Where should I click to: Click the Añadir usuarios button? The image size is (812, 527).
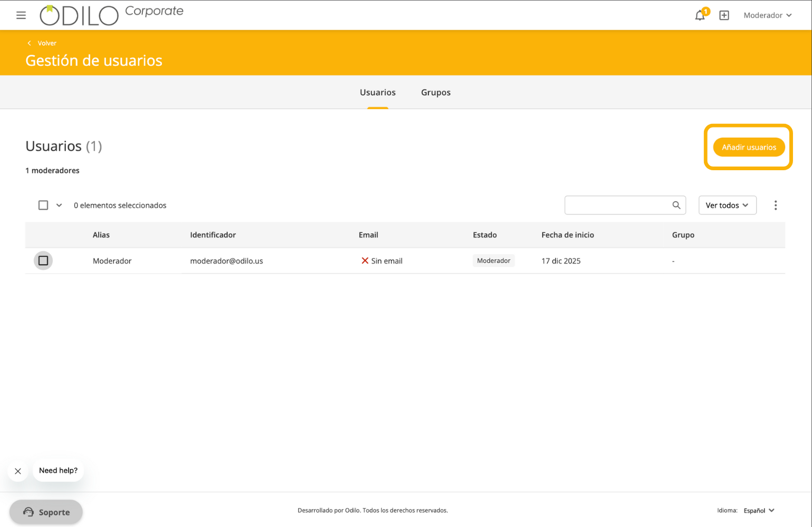tap(748, 147)
